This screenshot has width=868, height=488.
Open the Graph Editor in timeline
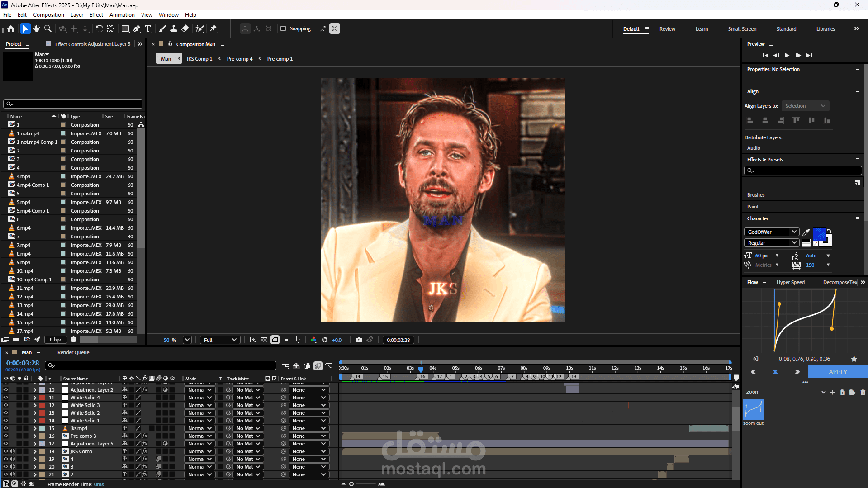[329, 365]
